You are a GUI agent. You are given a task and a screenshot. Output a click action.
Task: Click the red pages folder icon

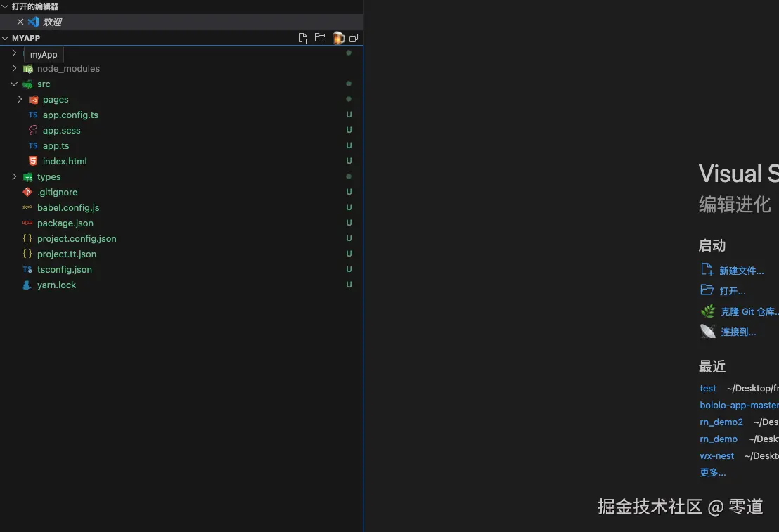[x=33, y=100]
